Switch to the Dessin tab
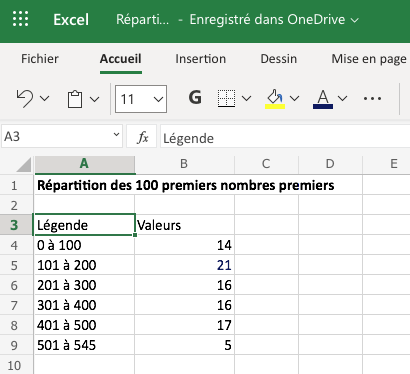This screenshot has width=410, height=374. click(279, 59)
